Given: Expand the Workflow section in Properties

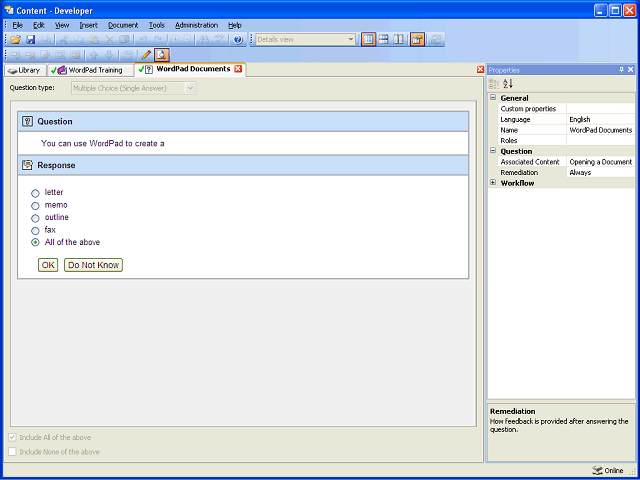Looking at the screenshot, I should (493, 182).
